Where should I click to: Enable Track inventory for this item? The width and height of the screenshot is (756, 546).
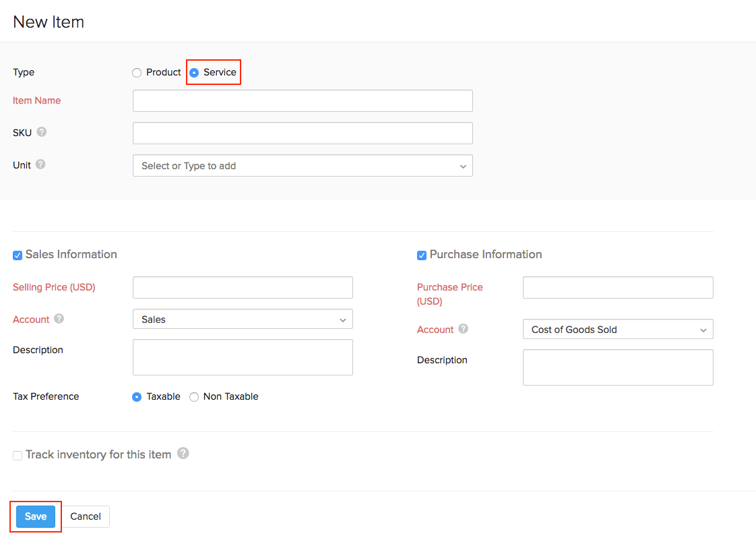pyautogui.click(x=18, y=456)
